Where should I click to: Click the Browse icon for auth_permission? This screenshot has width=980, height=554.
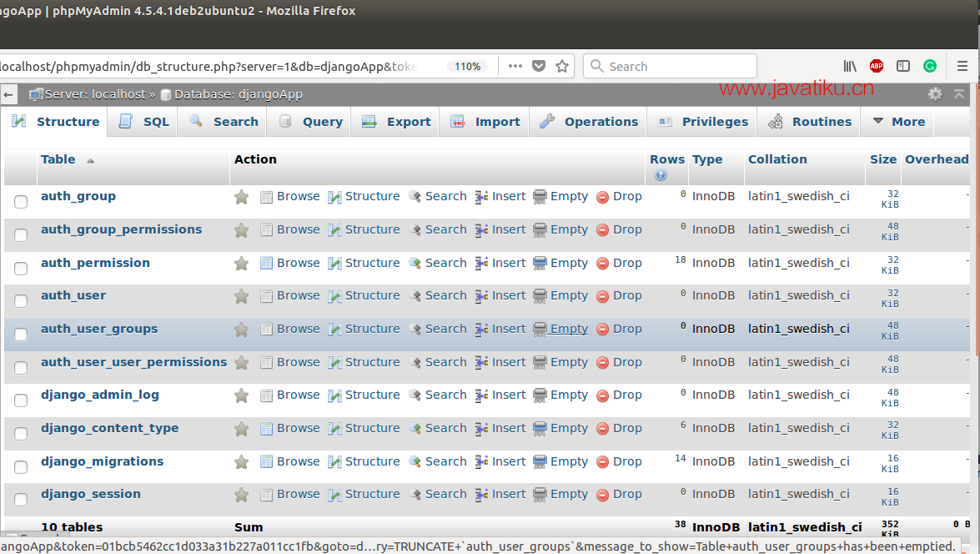tap(266, 264)
